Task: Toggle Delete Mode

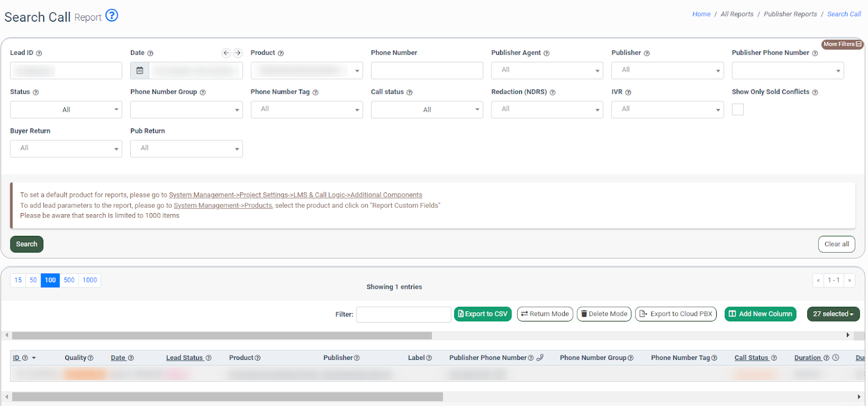Action: [604, 314]
